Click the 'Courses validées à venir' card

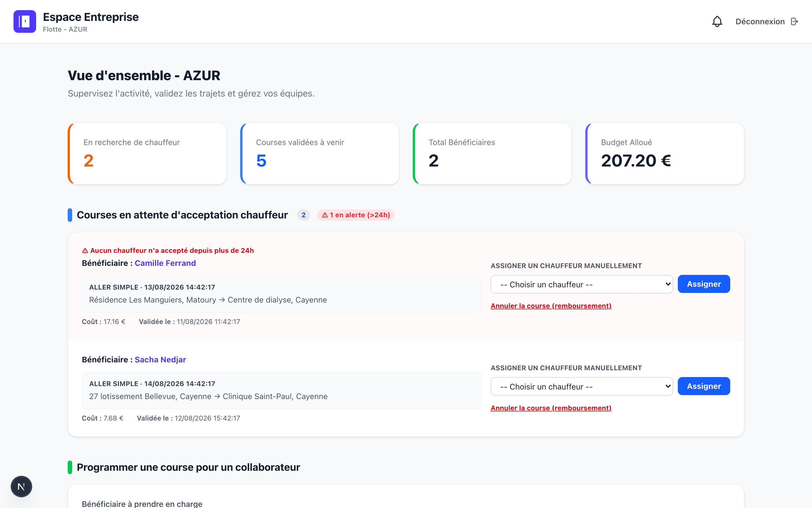(x=319, y=154)
